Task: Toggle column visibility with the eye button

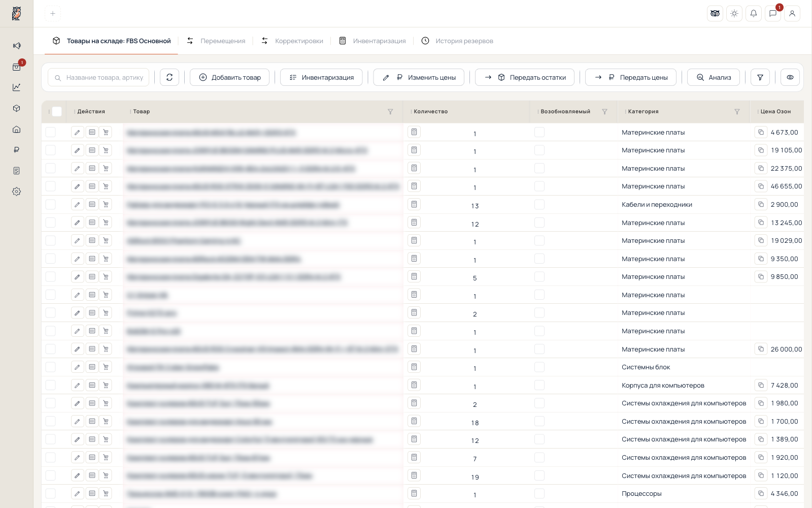Action: [x=790, y=77]
